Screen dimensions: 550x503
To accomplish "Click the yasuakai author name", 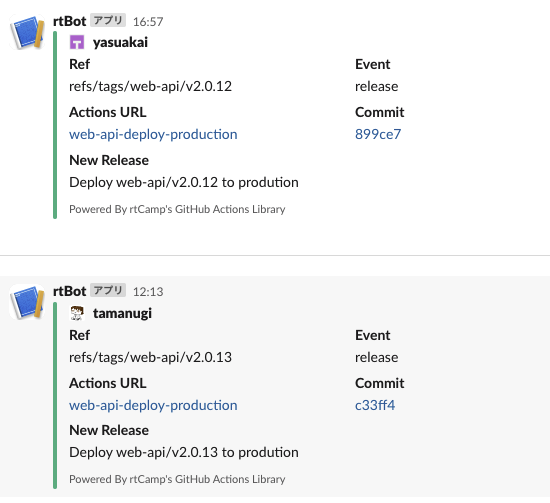I will pos(120,42).
